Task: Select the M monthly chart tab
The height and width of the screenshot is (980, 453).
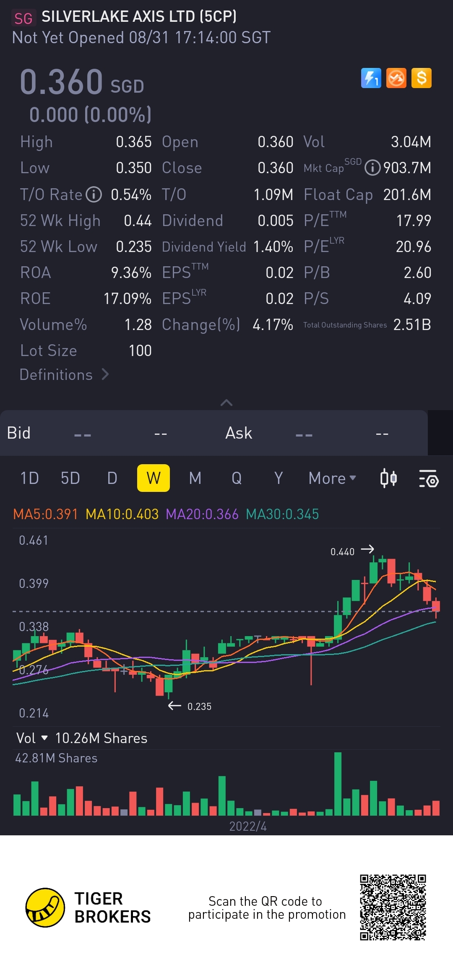Action: pos(195,478)
